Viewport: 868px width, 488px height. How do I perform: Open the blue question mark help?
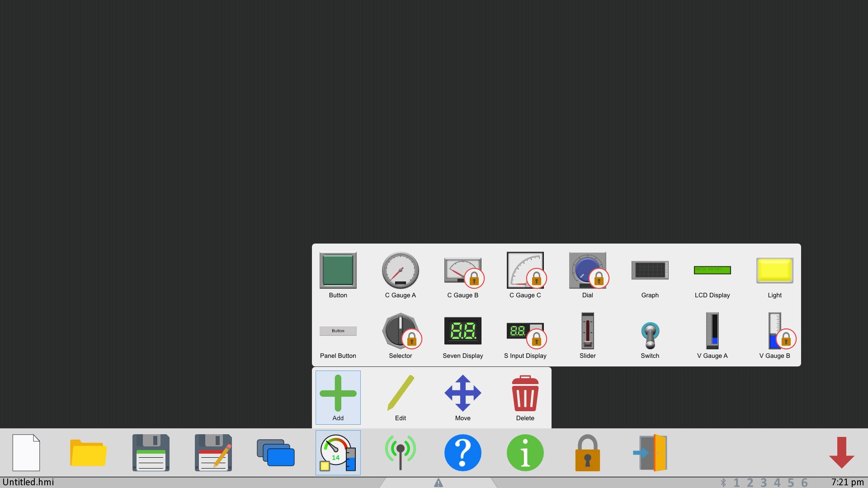tap(462, 452)
